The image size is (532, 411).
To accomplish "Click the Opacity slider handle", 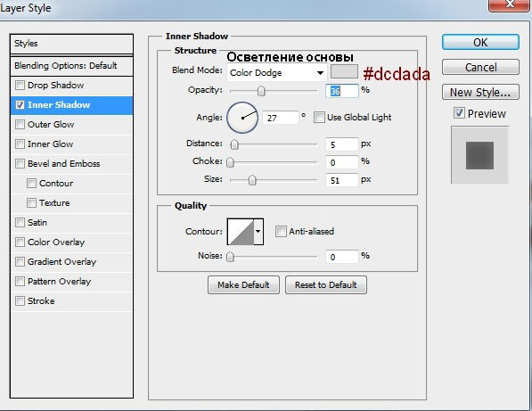I will tap(261, 91).
